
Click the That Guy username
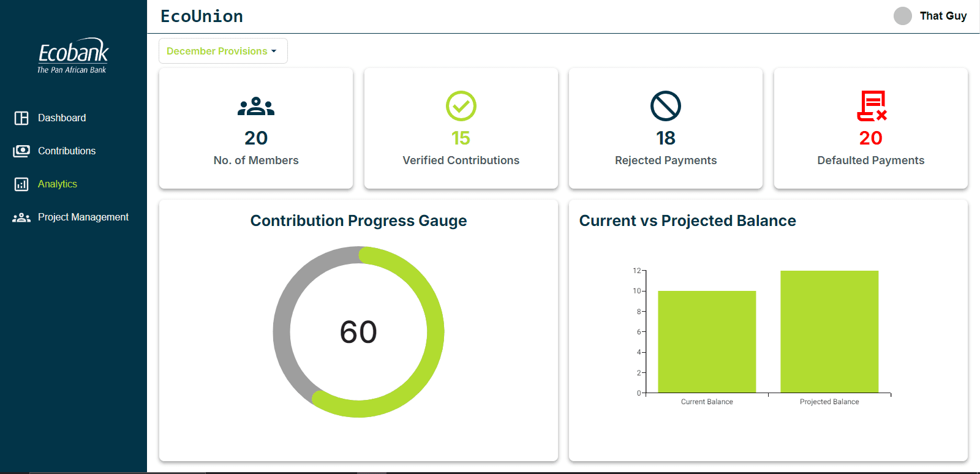tap(943, 16)
